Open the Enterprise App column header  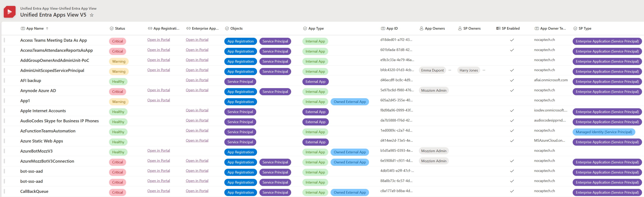[x=202, y=29]
